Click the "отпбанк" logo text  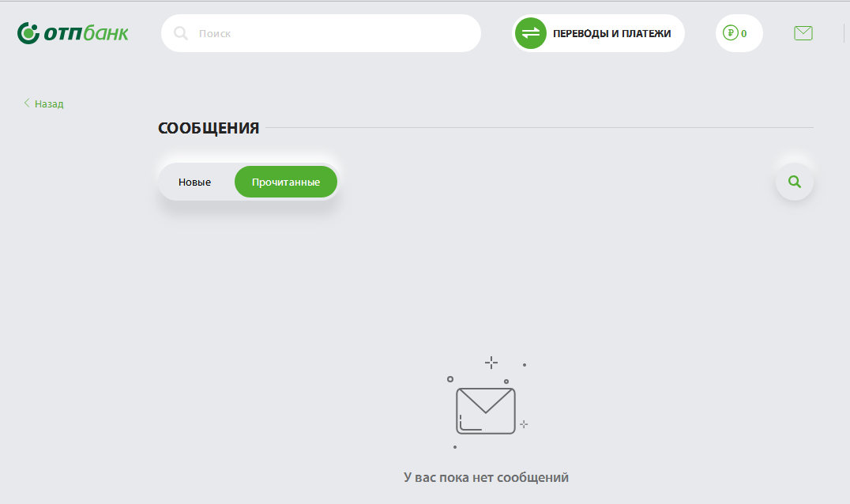(x=85, y=33)
